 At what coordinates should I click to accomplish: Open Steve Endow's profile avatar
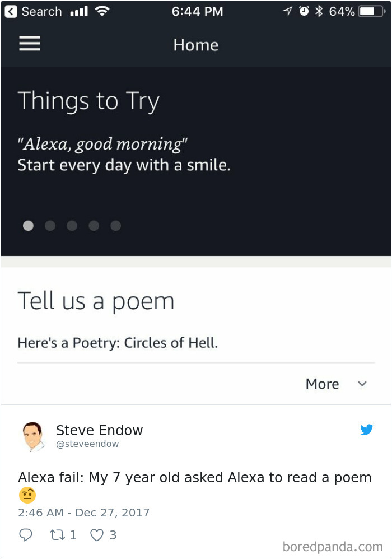34,434
